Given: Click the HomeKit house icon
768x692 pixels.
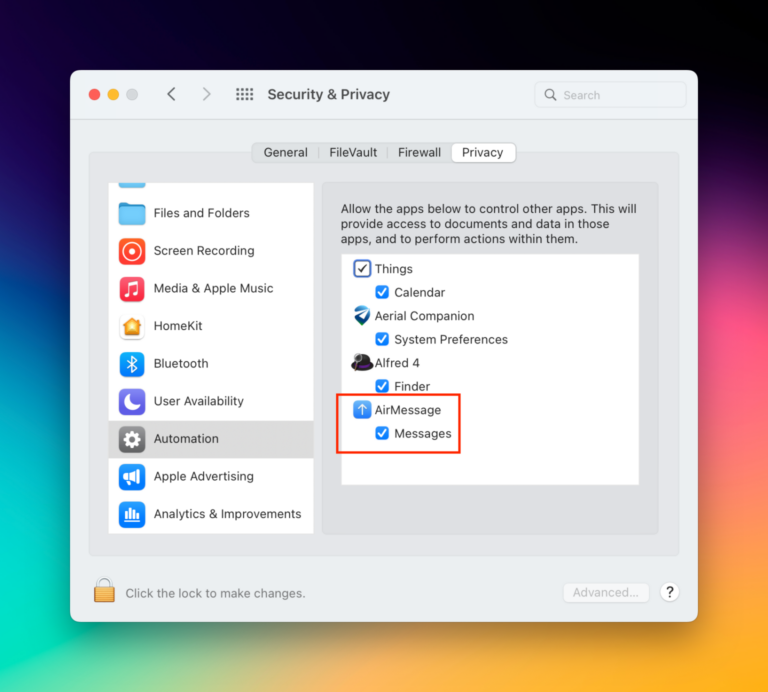Looking at the screenshot, I should (x=132, y=326).
